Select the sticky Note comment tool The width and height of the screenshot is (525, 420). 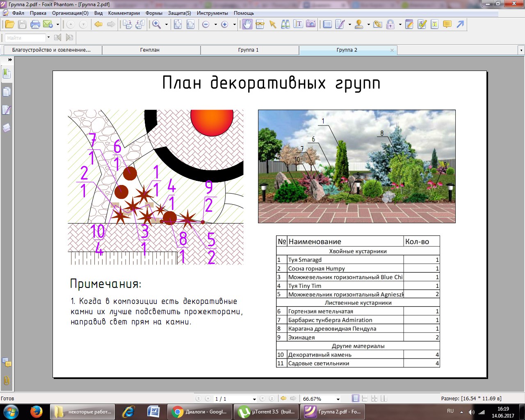click(447, 25)
